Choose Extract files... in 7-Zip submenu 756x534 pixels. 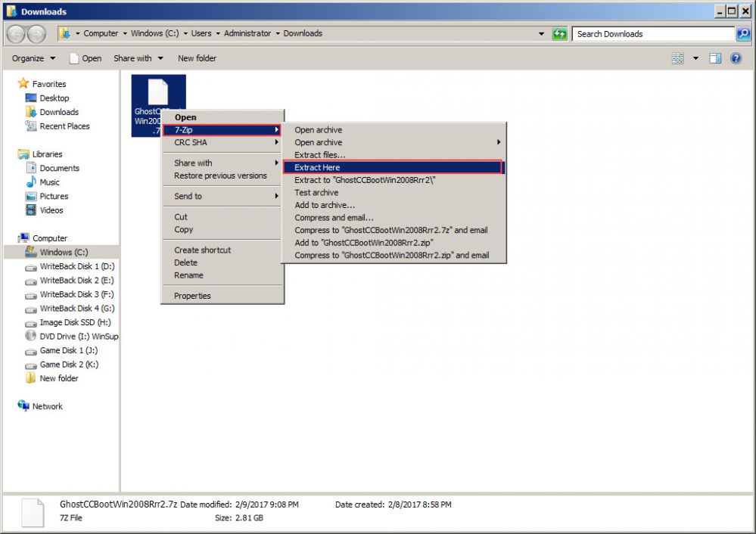pos(394,155)
